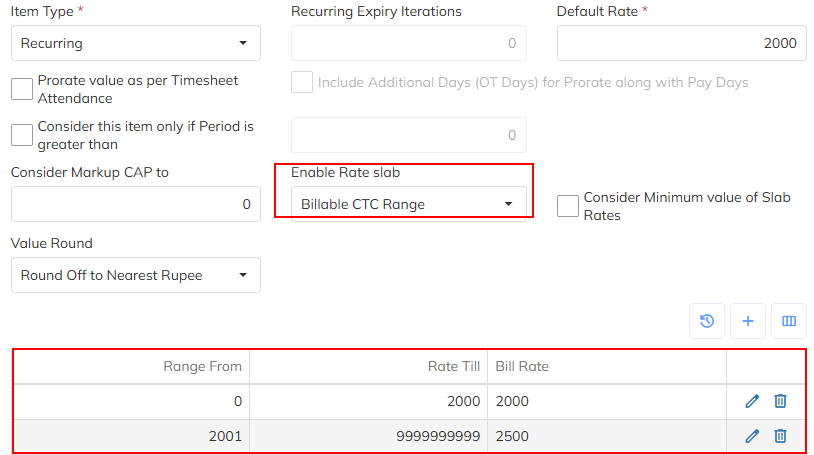
Task: Enable Prorate value as per Timesheet Attendance
Action: (x=22, y=89)
